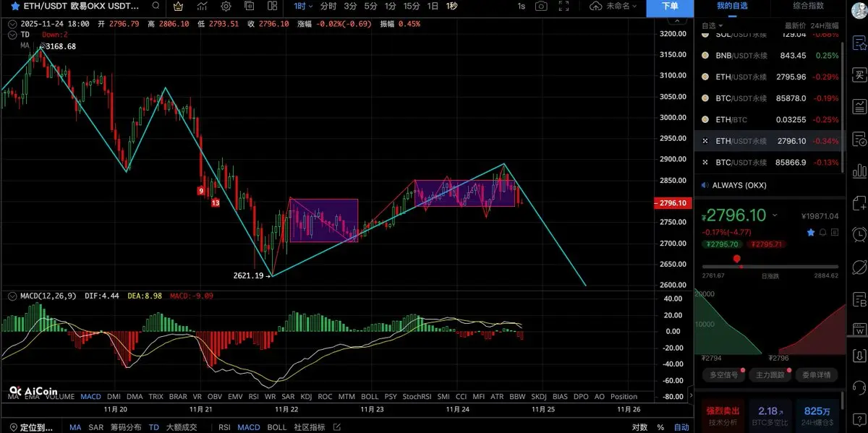This screenshot has height=433, width=868.
Task: Click the red marker on the daily range slider
Action: (736, 259)
